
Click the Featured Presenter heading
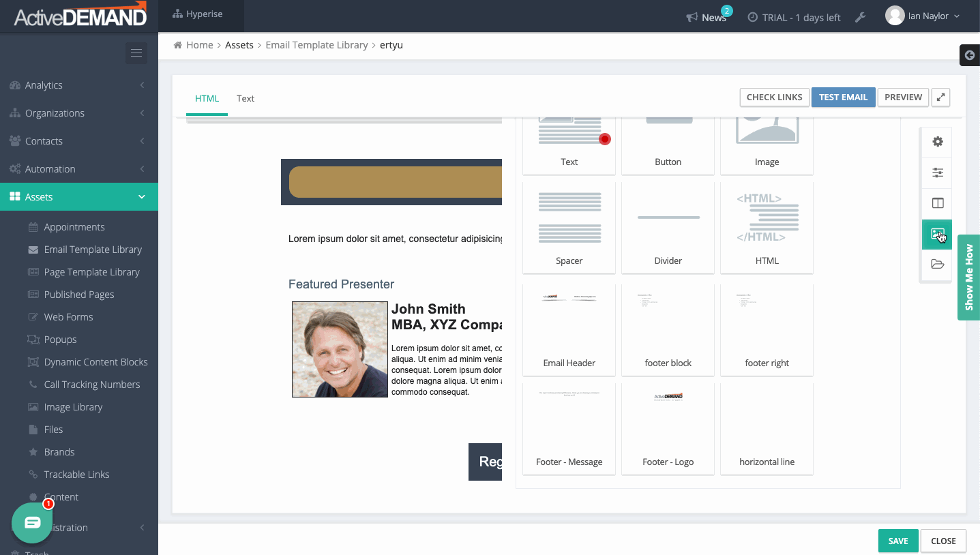(x=341, y=284)
